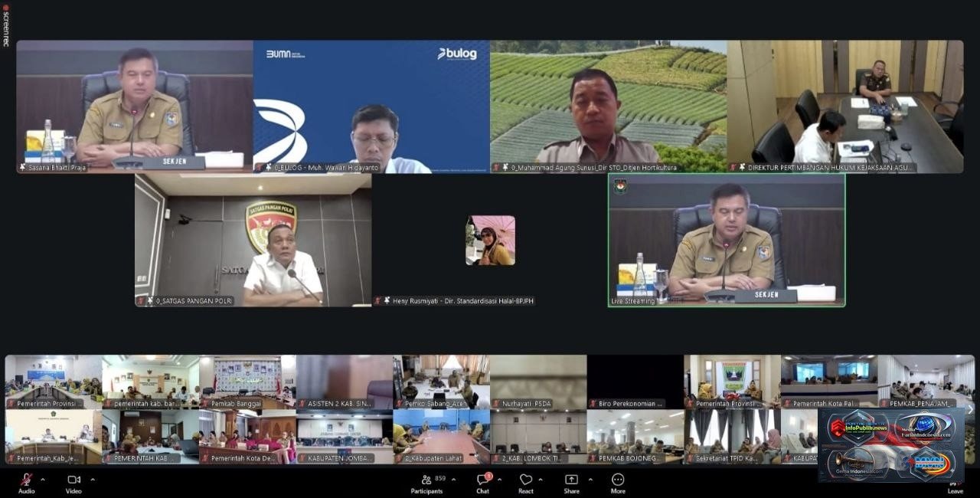This screenshot has height=498, width=980.
Task: Show next page of gallery thumbnails arrow
Action: coord(970,409)
